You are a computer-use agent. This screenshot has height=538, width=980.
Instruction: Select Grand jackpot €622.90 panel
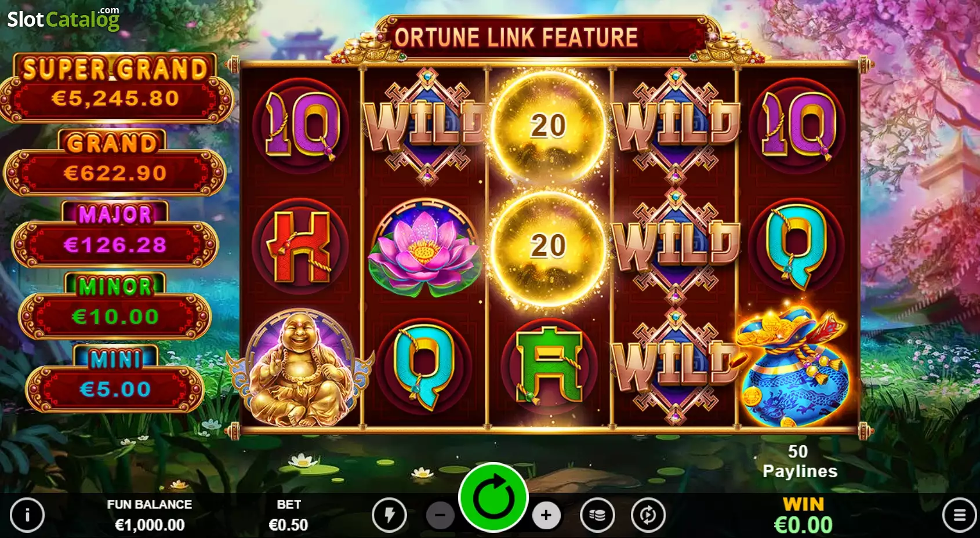pos(115,162)
